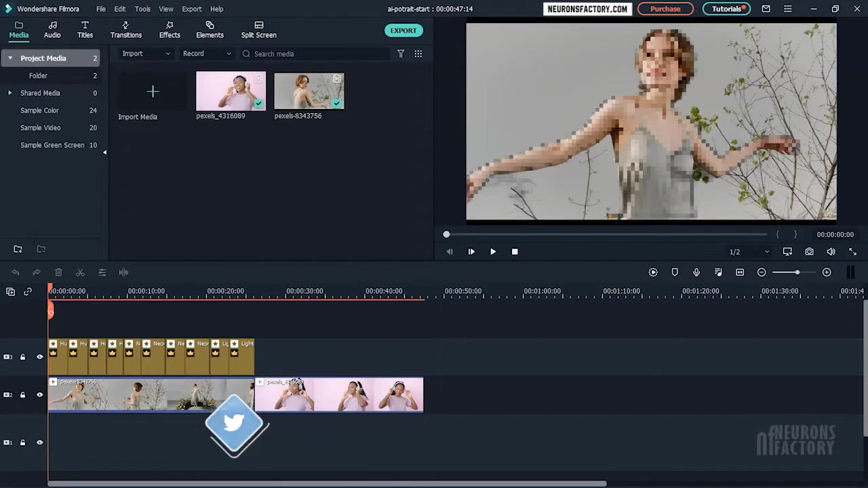The width and height of the screenshot is (868, 488).
Task: Open the File menu
Action: click(x=101, y=9)
